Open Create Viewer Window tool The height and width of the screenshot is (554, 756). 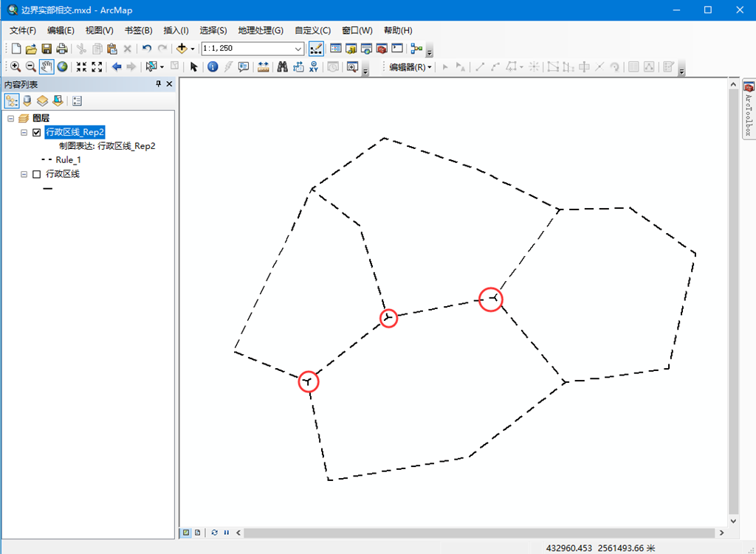point(352,67)
